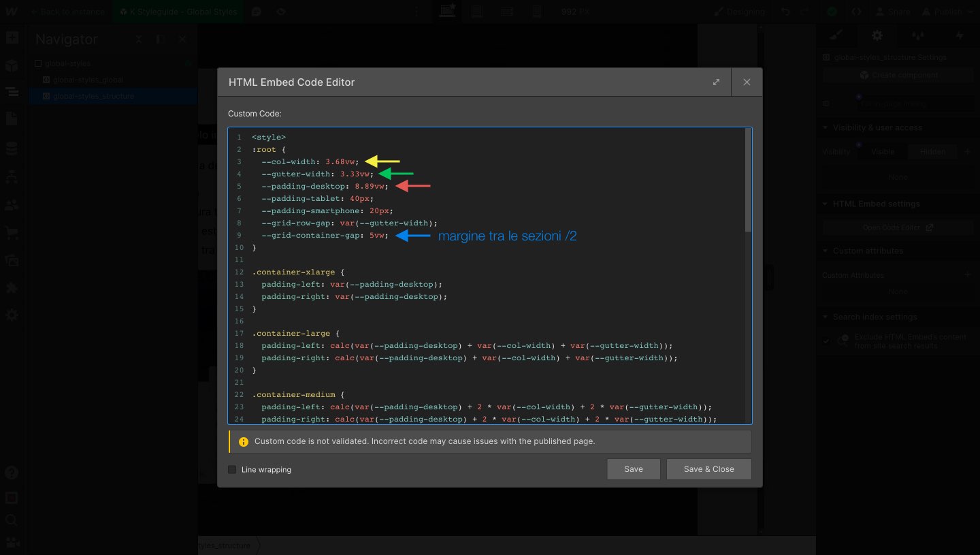Viewport: 980px width, 555px height.
Task: Select the K Styleguide - Global Styles tab
Action: point(177,12)
